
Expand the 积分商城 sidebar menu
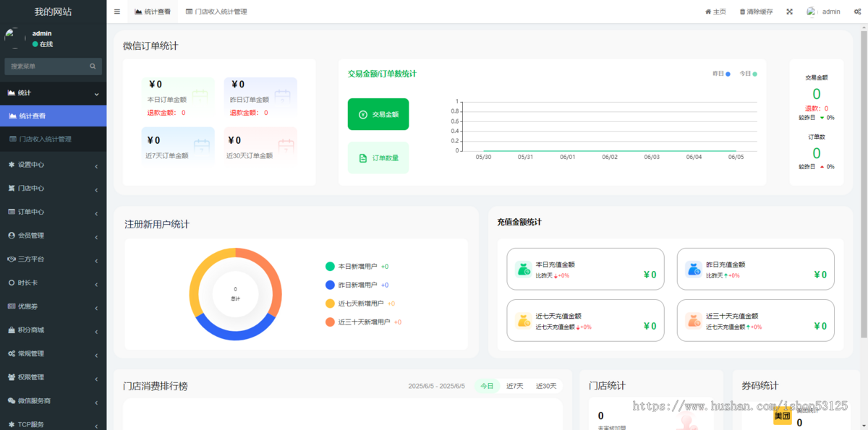click(53, 330)
